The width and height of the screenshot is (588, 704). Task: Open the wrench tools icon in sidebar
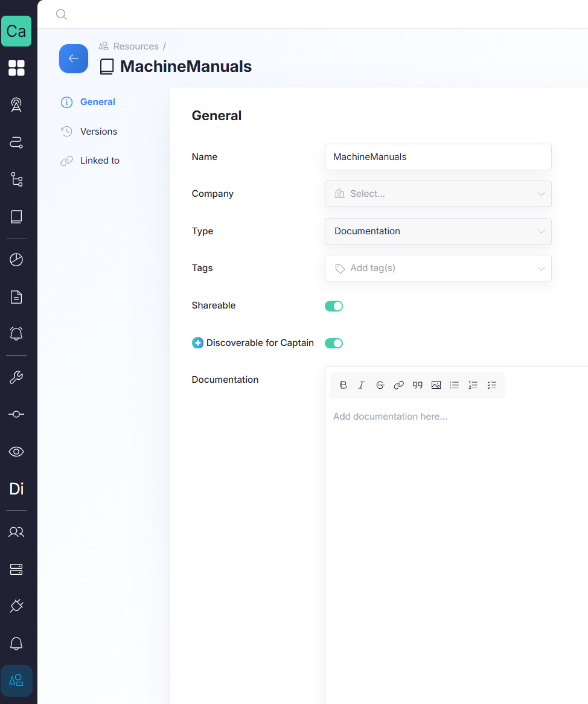(16, 377)
